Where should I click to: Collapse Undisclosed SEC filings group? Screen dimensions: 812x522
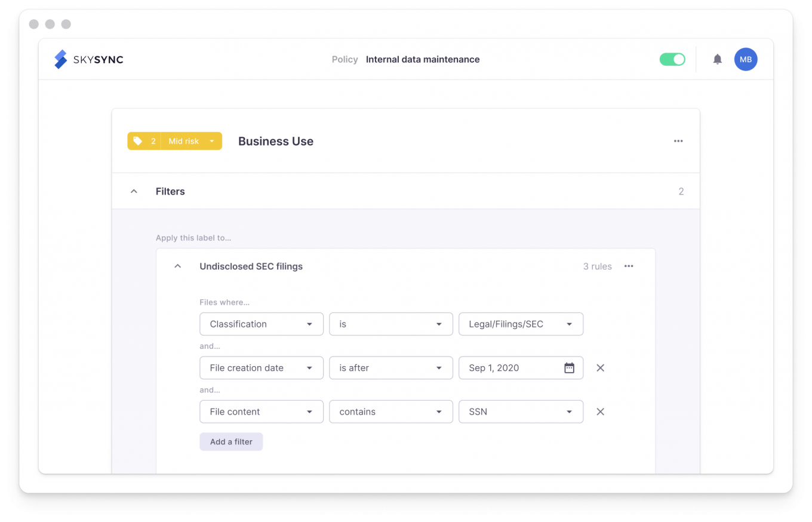pos(177,266)
